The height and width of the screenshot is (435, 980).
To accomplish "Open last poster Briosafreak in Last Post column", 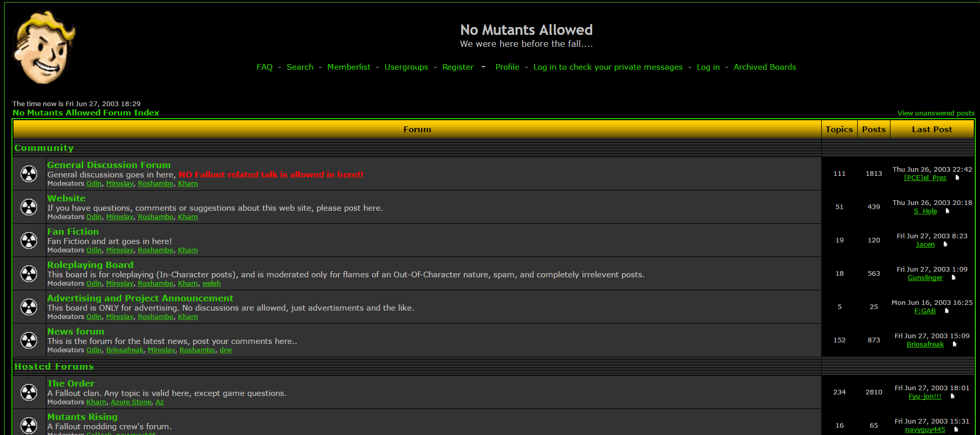I will (925, 344).
